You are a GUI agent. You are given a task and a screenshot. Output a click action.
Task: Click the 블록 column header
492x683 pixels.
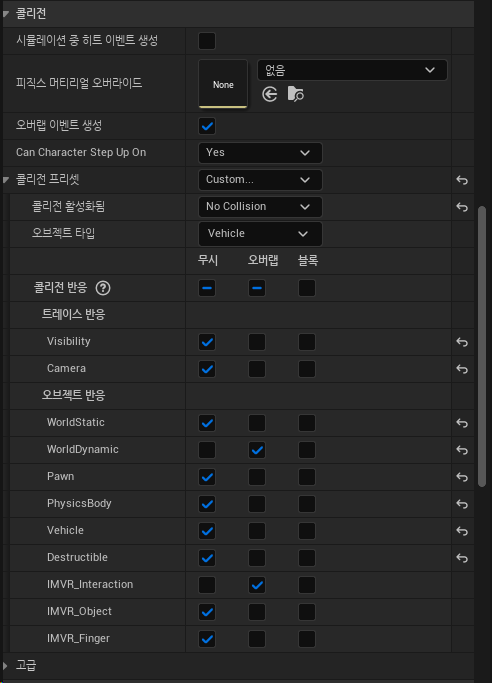[308, 260]
